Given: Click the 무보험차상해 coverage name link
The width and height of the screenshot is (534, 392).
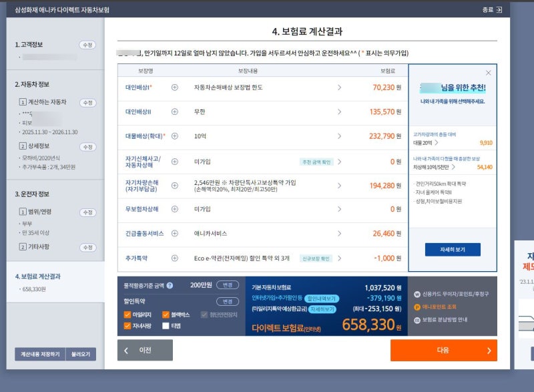Looking at the screenshot, I should (142, 209).
